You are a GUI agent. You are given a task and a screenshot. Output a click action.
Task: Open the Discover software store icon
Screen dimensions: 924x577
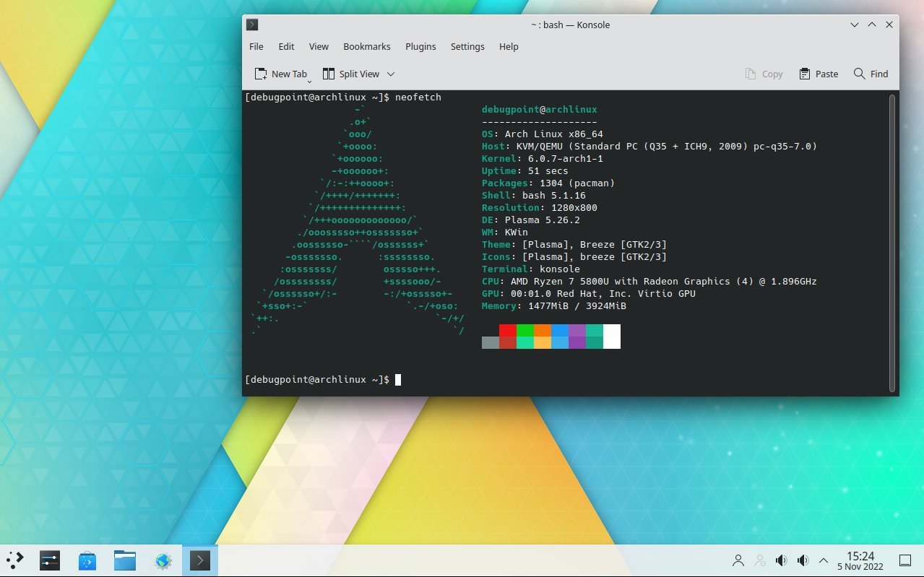(x=87, y=560)
